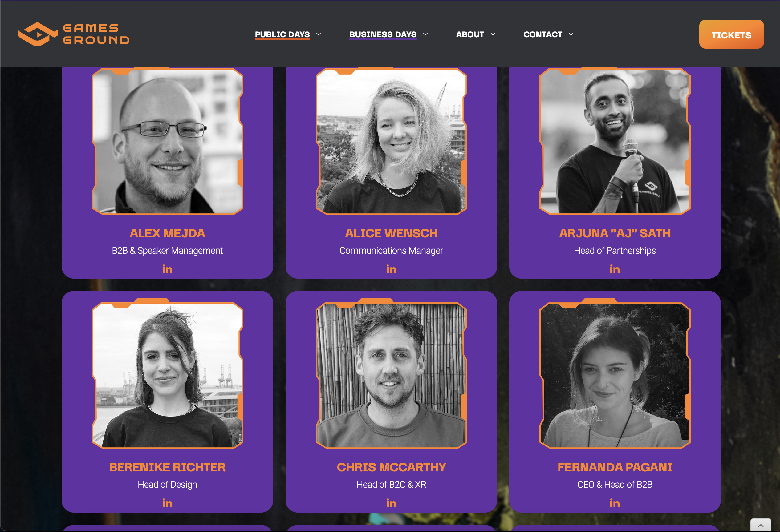Open the Business Days menu item

383,34
